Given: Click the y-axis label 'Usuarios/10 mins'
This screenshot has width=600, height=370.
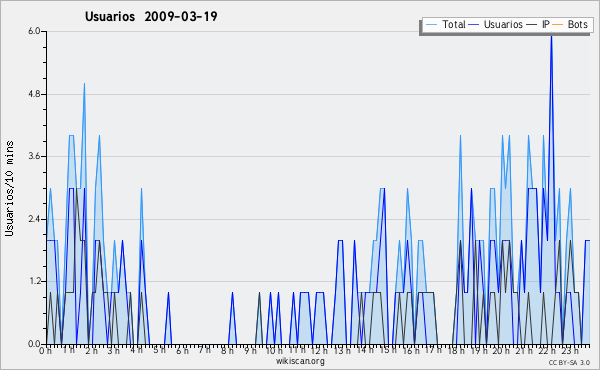Looking at the screenshot, I should tap(9, 188).
